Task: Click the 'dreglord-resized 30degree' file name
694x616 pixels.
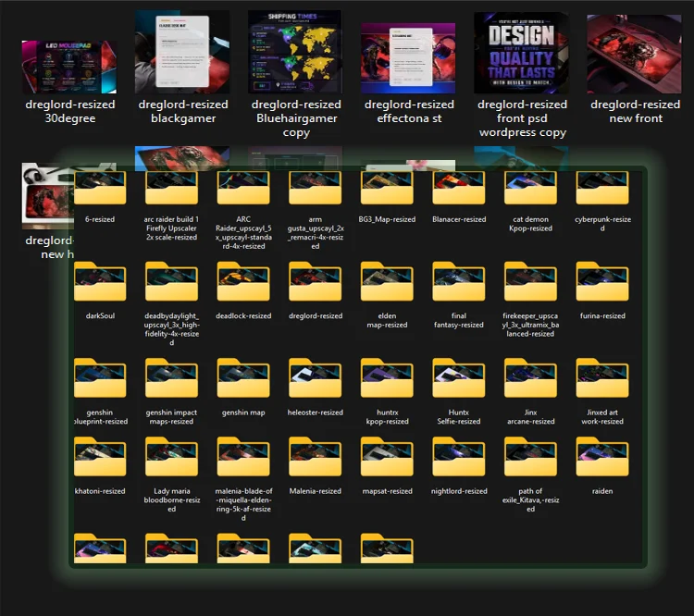Action: 70,111
